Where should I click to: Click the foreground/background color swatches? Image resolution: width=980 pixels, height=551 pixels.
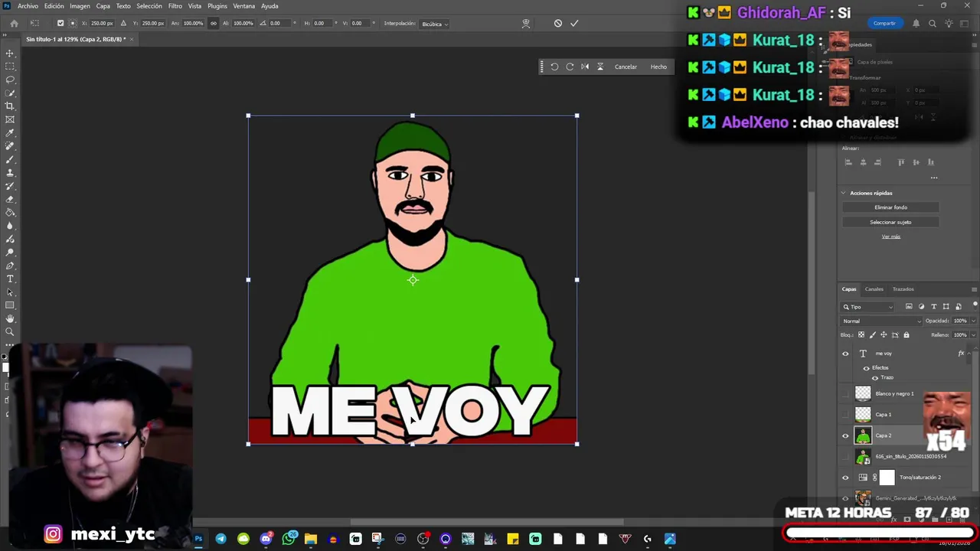[x=5, y=367]
